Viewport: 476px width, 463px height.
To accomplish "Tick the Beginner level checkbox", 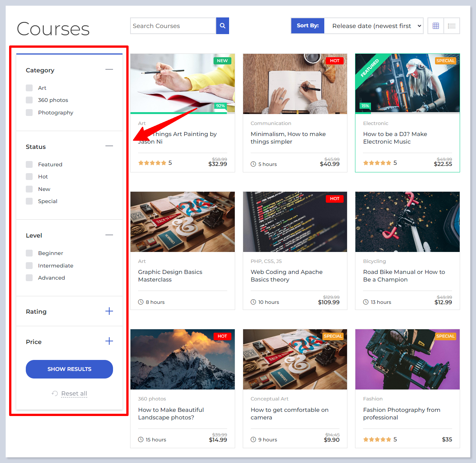I will (29, 253).
